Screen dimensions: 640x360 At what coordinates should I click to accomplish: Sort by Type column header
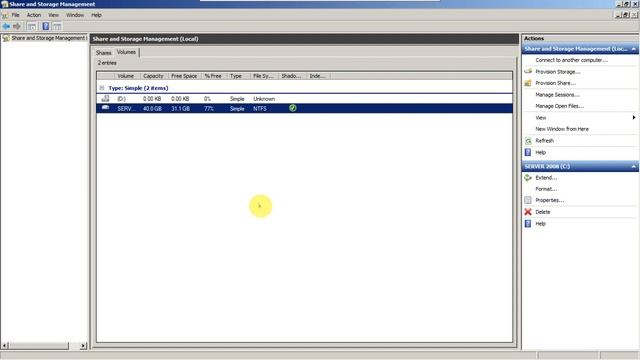point(238,76)
